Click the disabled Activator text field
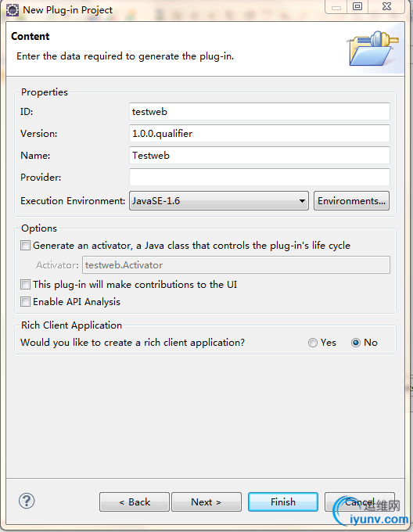 pos(236,265)
